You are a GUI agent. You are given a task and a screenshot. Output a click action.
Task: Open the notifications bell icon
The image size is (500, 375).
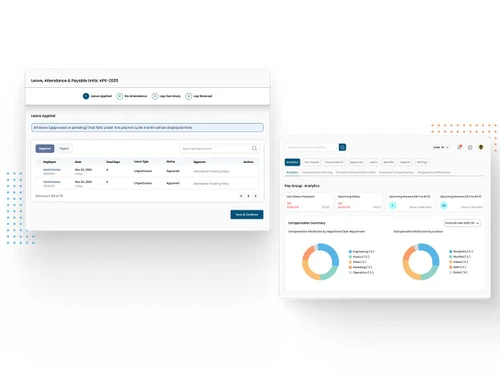coord(459,147)
